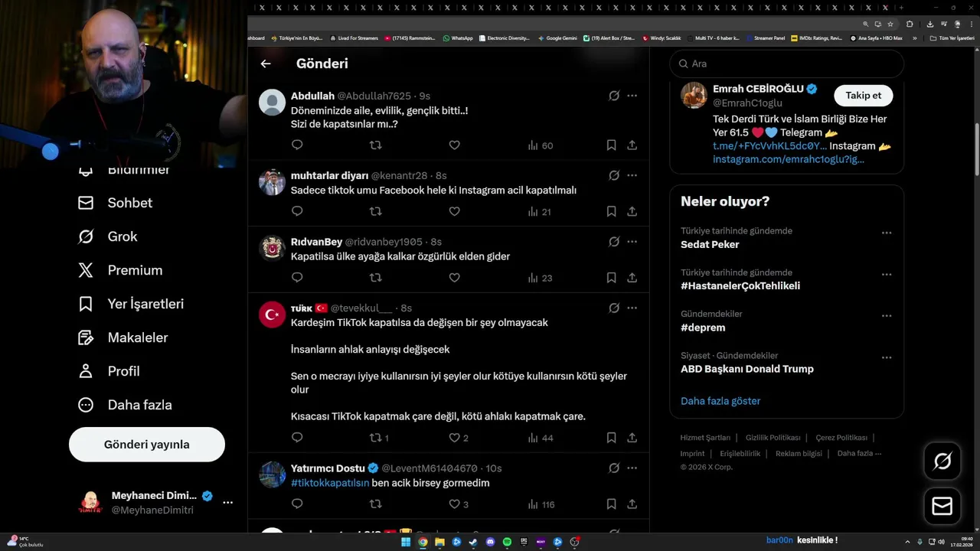
Task: Like RıdvanBey's post
Action: click(454, 278)
